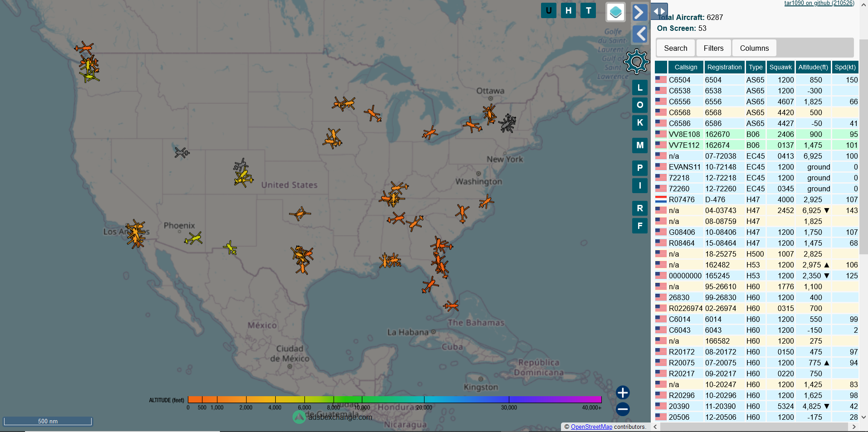Viewport: 868px width, 432px height.
Task: Toggle the O map button
Action: (640, 105)
